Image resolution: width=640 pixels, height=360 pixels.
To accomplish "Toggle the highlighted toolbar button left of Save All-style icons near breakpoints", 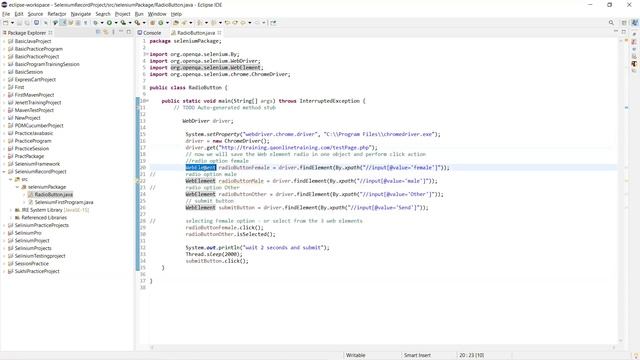I will 63,23.
